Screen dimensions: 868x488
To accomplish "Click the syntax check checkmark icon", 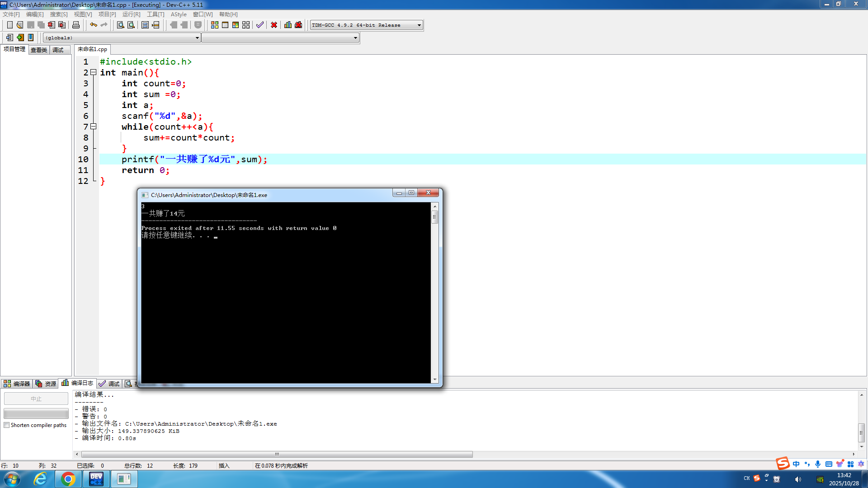I will [260, 25].
